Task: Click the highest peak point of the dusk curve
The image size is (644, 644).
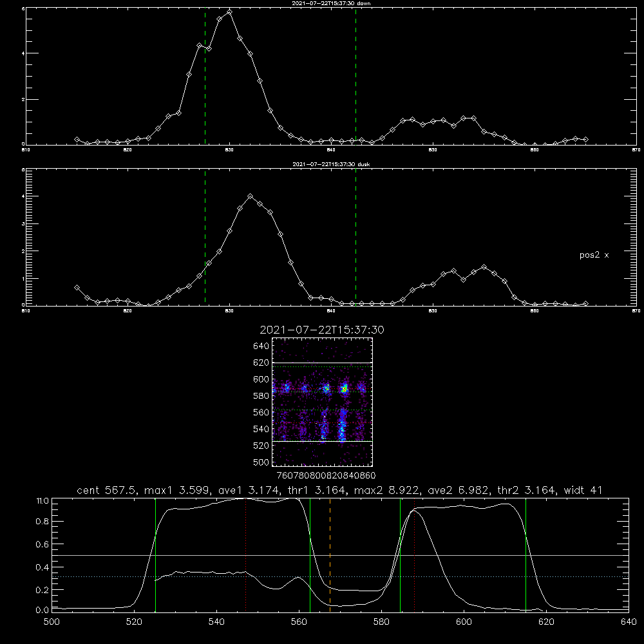Action: coord(250,196)
